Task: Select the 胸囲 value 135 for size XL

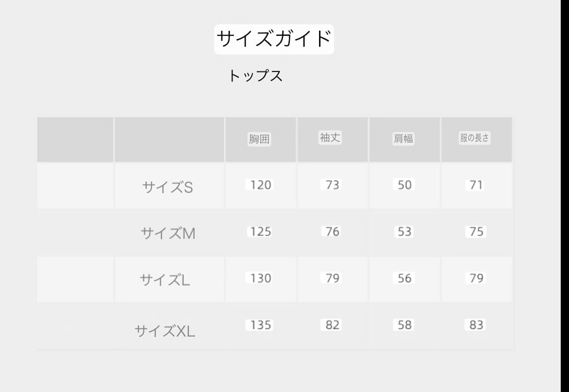Action: (261, 325)
